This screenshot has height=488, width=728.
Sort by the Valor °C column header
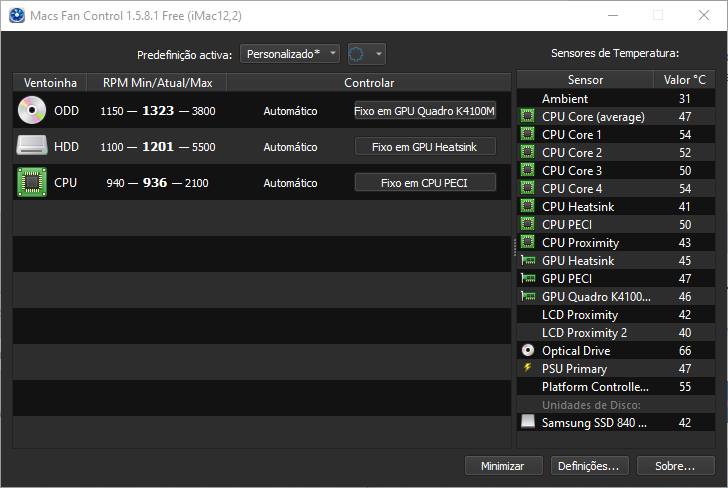pyautogui.click(x=684, y=80)
